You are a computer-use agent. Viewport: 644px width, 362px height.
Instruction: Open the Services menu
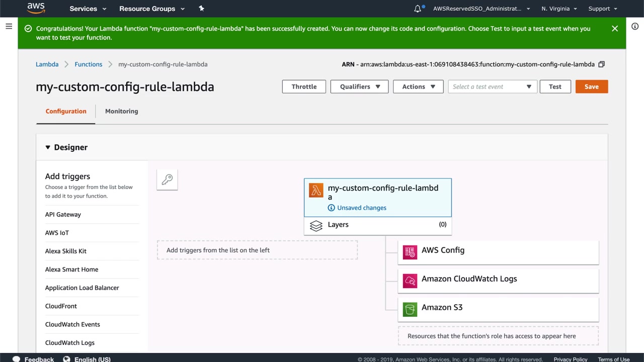coord(88,9)
